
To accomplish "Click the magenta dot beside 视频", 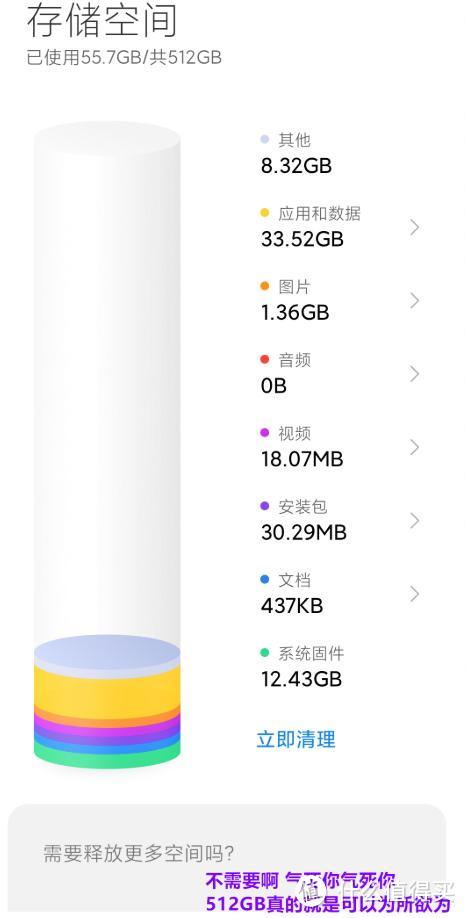I will 265,433.
